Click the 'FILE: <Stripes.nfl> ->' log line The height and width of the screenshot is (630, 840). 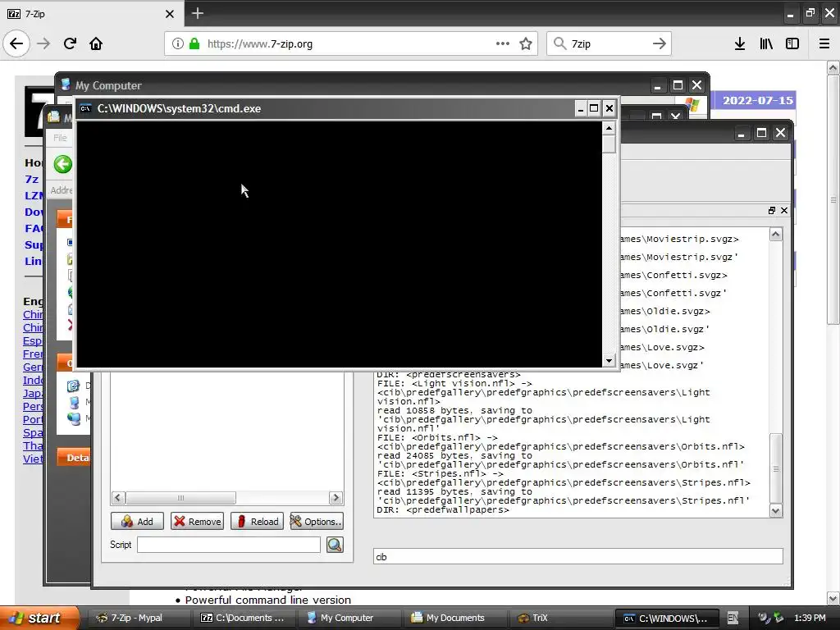pos(440,473)
